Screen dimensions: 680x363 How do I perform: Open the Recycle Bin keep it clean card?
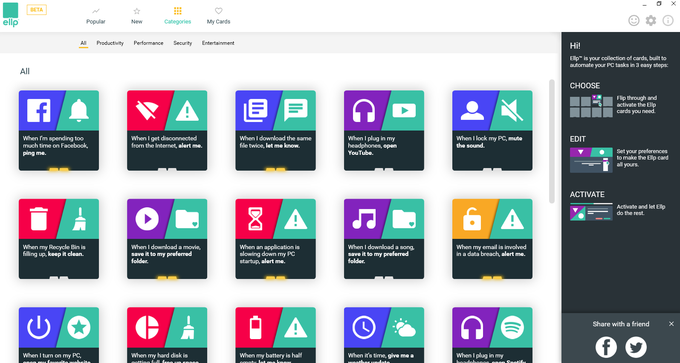point(59,239)
